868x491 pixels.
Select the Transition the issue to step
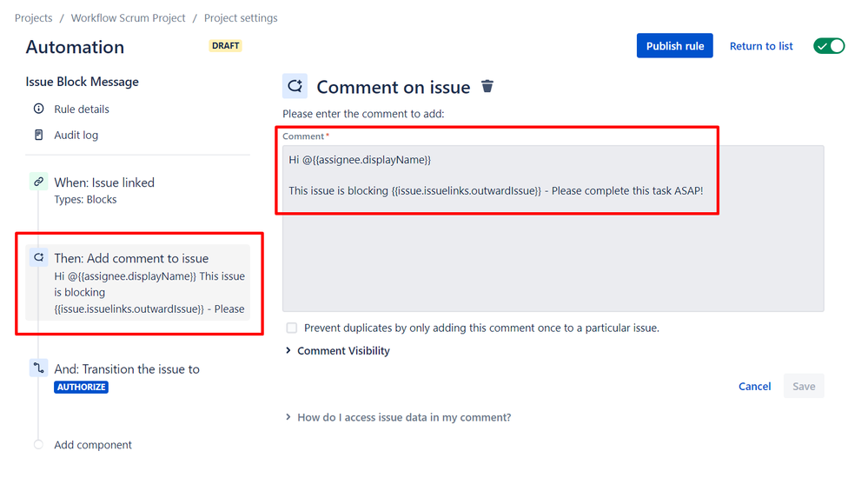(x=127, y=369)
